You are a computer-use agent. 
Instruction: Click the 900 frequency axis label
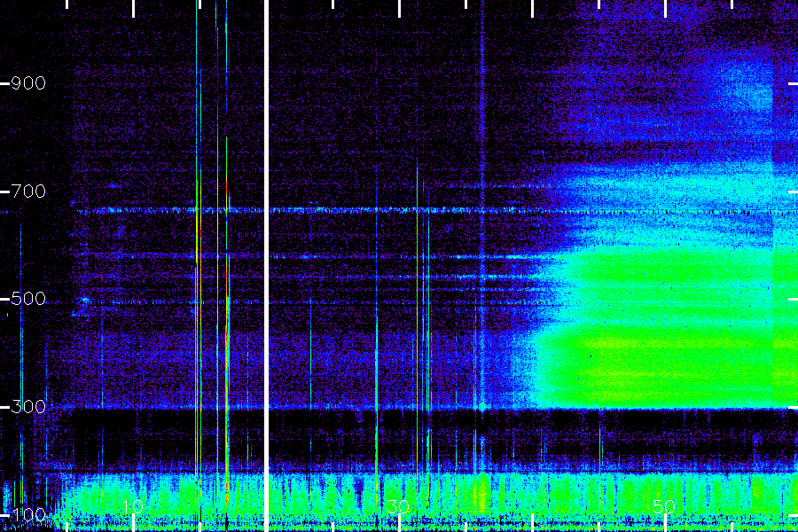[28, 83]
